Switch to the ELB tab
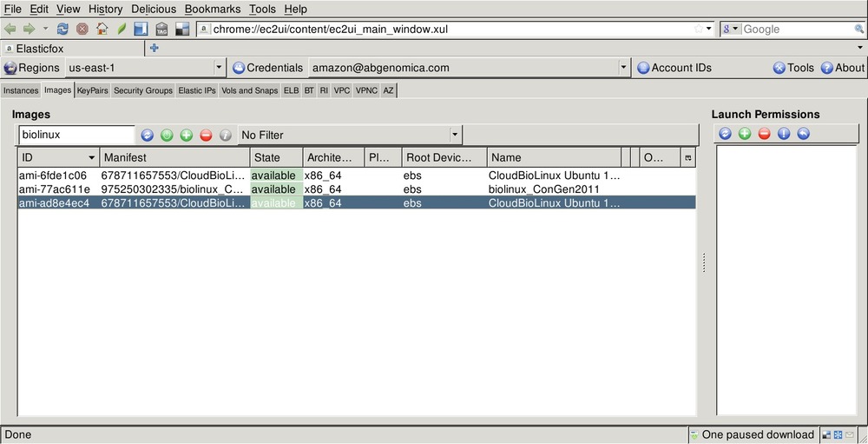Viewport: 868px width, 444px height. pyautogui.click(x=291, y=90)
